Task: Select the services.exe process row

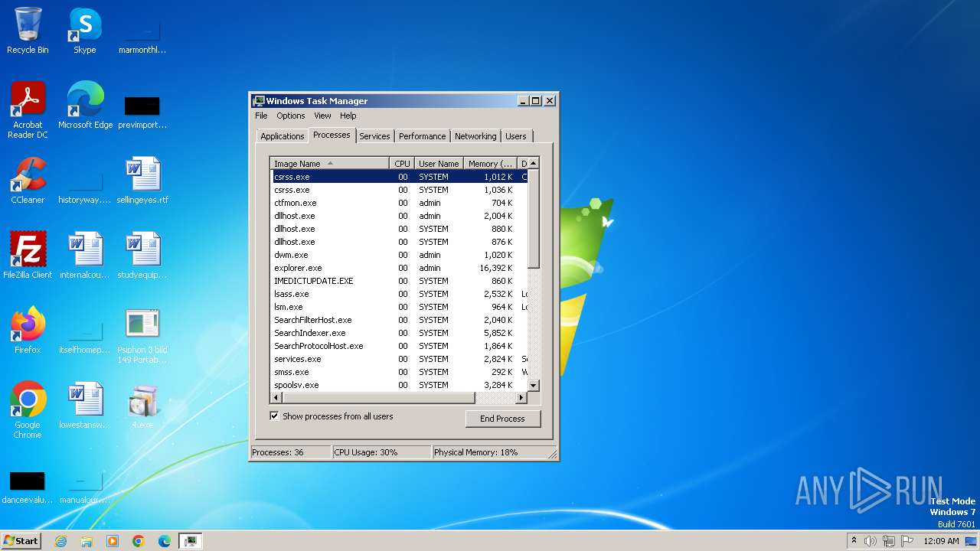Action: (399, 359)
